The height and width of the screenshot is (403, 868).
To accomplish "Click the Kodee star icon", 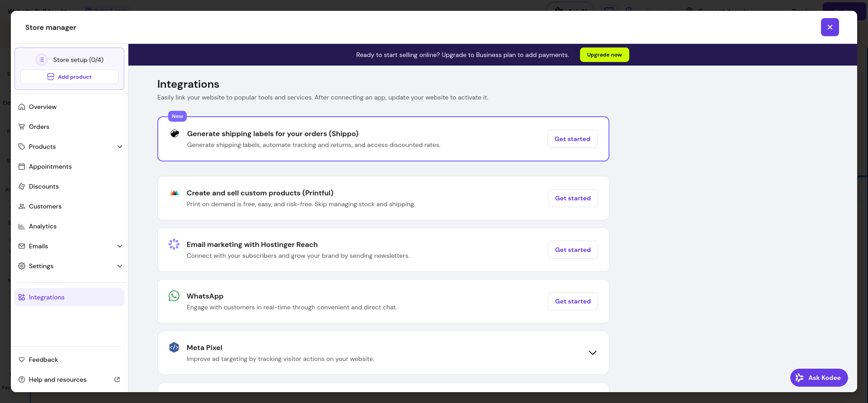I will coord(800,378).
